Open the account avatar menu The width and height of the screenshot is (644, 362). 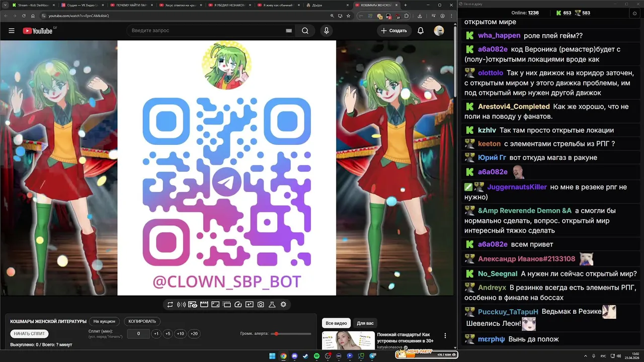point(439,31)
